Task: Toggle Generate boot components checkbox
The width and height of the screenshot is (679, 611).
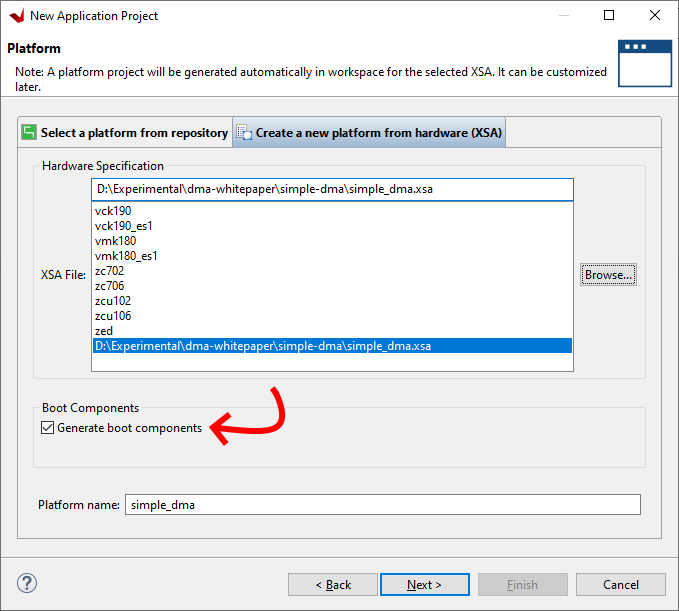Action: (48, 428)
